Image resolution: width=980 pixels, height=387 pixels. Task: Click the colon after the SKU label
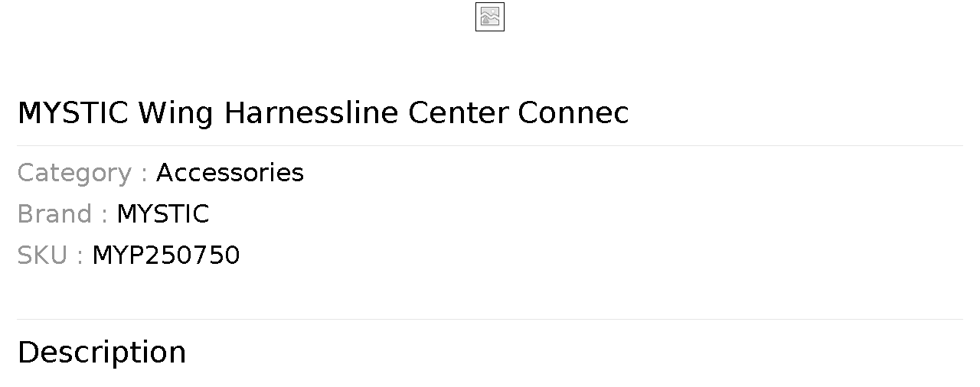click(x=80, y=257)
